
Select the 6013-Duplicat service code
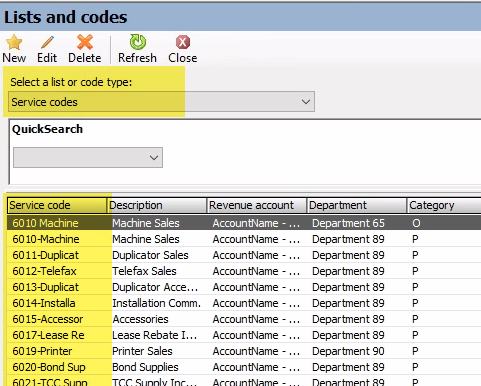(x=46, y=287)
